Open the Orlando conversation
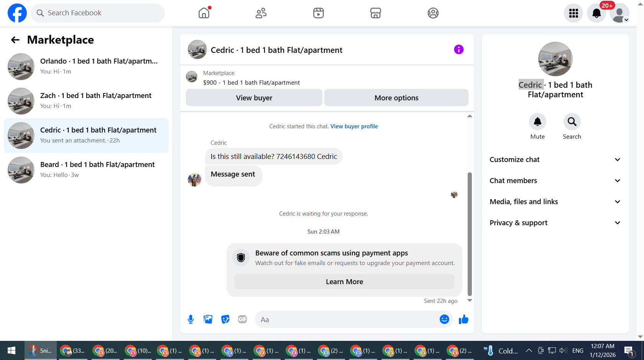The height and width of the screenshot is (360, 644). coord(86,67)
